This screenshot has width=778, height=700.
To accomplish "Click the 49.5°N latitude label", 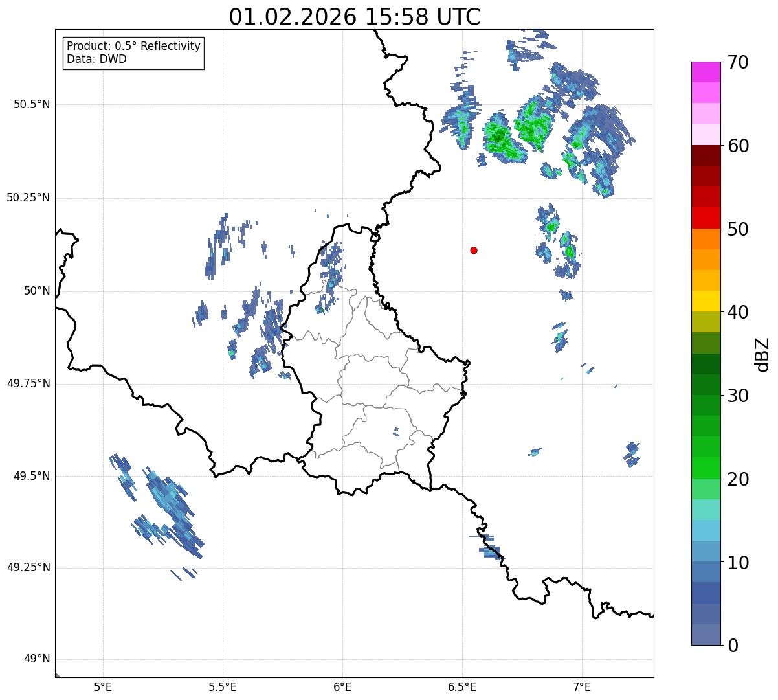I will pos(32,476).
